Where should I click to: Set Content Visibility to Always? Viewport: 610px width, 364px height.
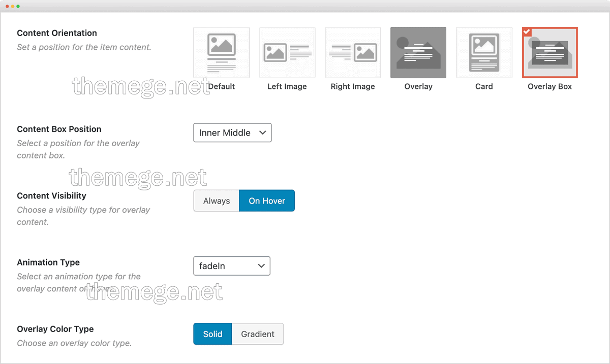pos(217,201)
